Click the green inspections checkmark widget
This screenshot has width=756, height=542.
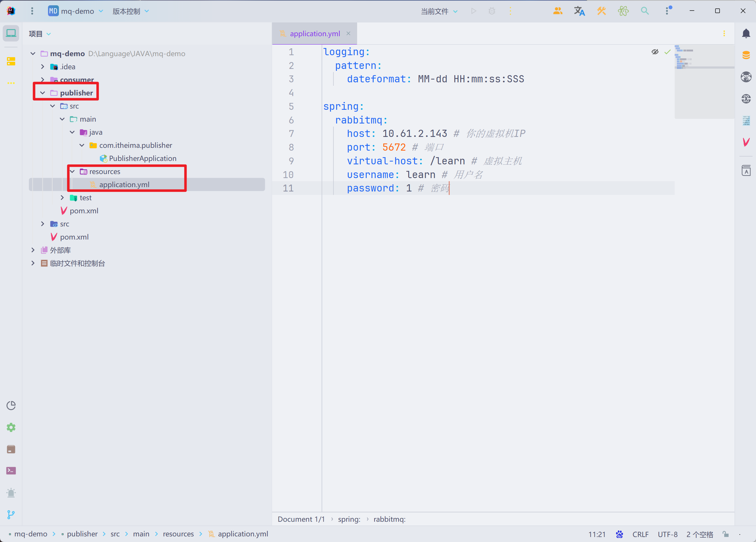tap(667, 52)
